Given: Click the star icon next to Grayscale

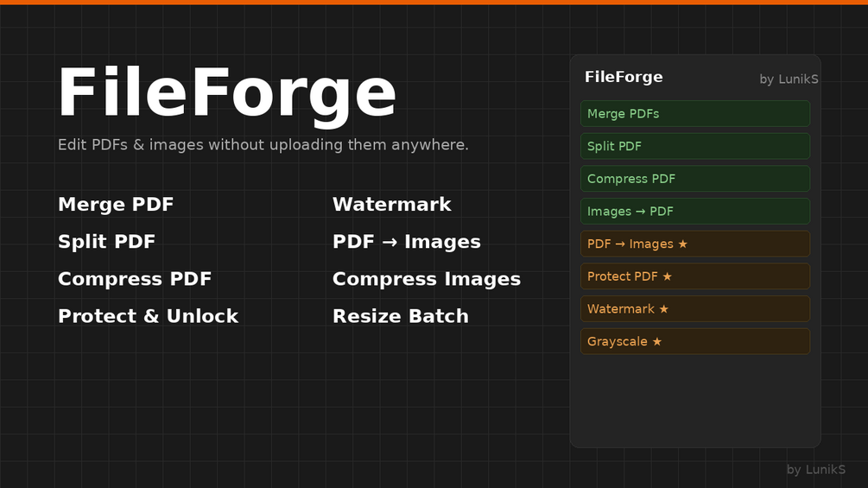Looking at the screenshot, I should tap(657, 342).
